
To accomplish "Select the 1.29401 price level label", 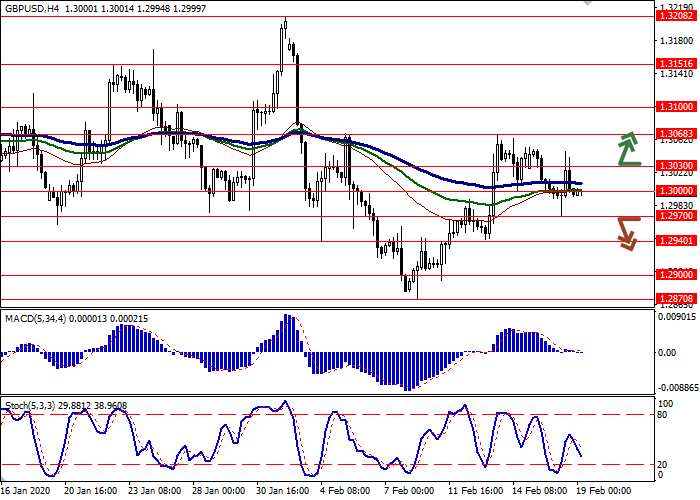I will pyautogui.click(x=675, y=241).
